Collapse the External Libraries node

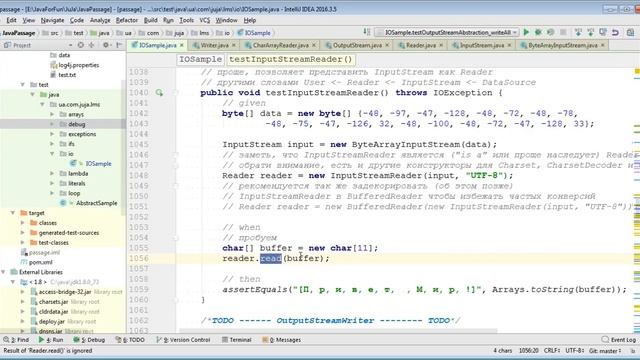(4, 272)
